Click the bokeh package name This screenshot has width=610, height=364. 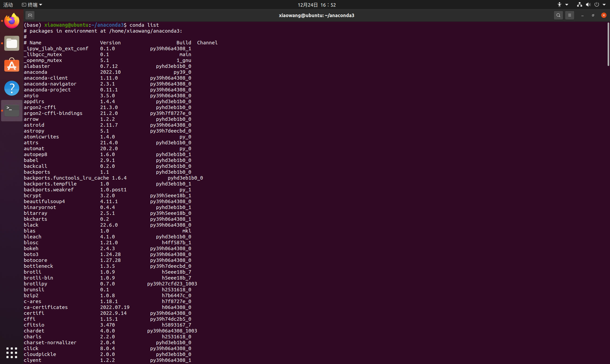coord(31,248)
